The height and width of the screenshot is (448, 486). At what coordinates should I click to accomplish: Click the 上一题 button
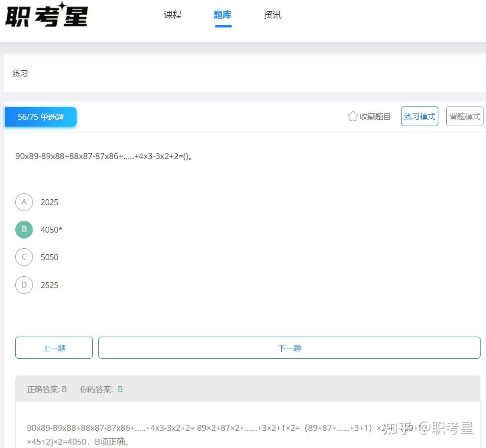click(x=54, y=347)
